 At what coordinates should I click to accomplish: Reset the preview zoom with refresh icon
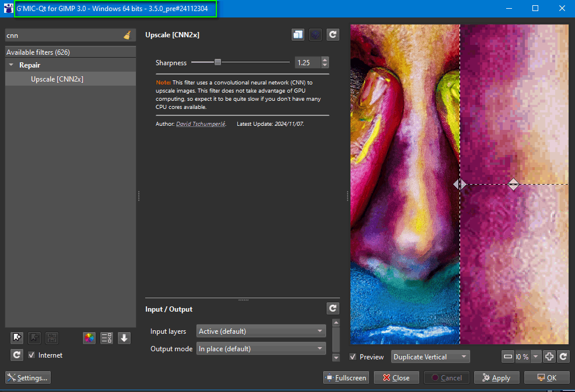click(564, 356)
